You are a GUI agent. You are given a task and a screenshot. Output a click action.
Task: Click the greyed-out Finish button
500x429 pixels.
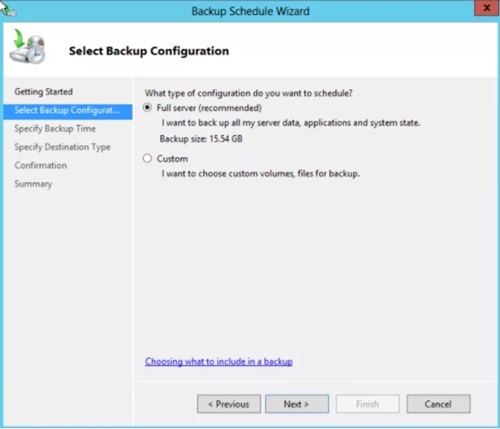click(x=368, y=404)
